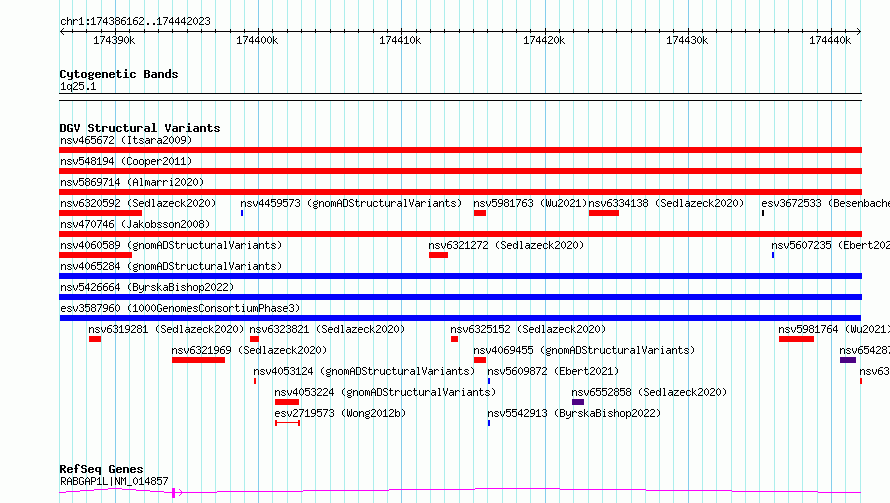Click the nsv548194 (Cooper2011) variant label
The width and height of the screenshot is (890, 503).
(126, 161)
